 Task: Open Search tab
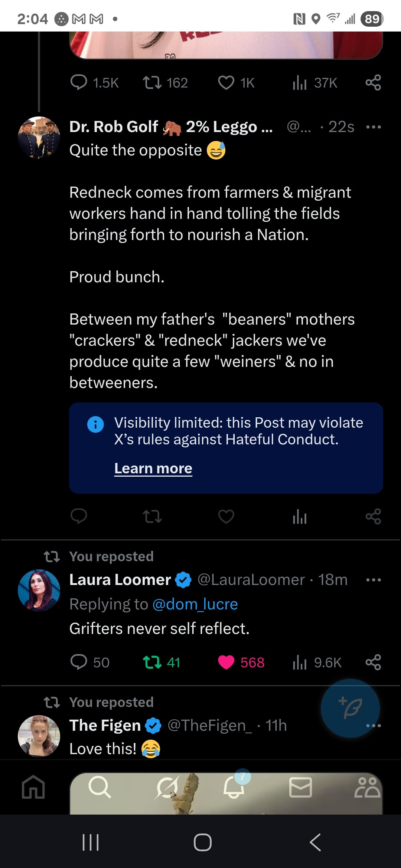(100, 787)
